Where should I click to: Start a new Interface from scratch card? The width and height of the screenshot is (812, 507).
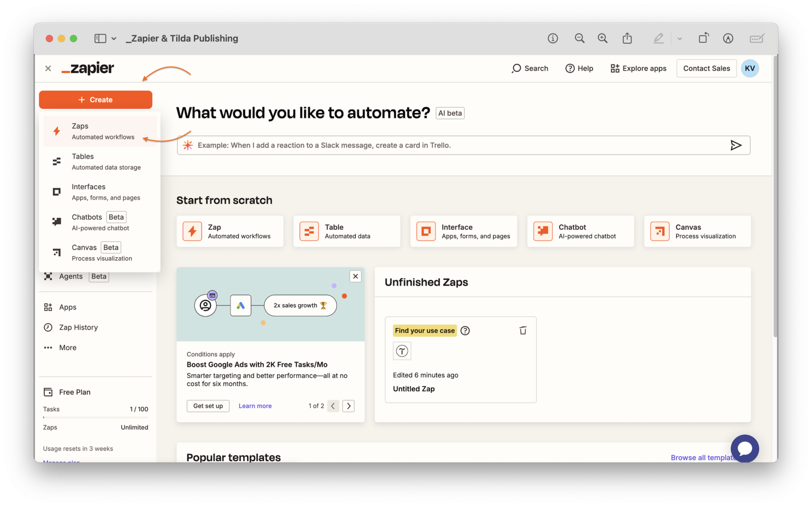click(464, 232)
